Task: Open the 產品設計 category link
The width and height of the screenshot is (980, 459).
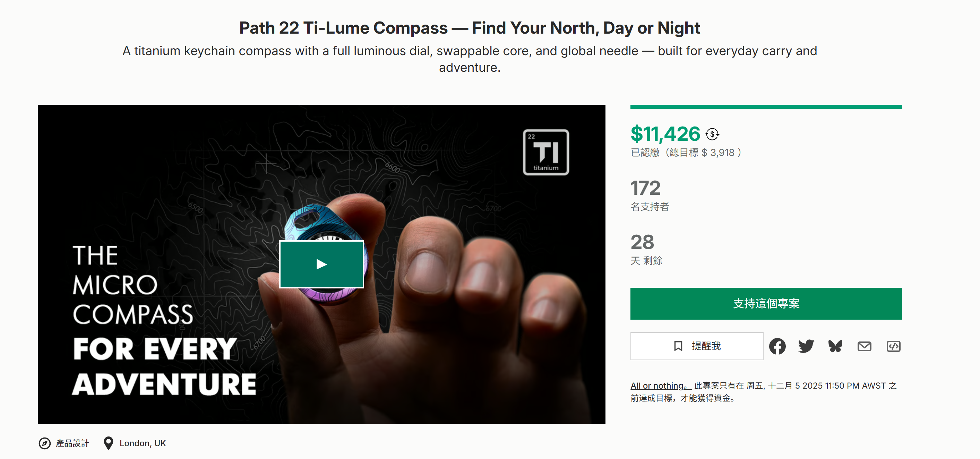Action: [72, 443]
